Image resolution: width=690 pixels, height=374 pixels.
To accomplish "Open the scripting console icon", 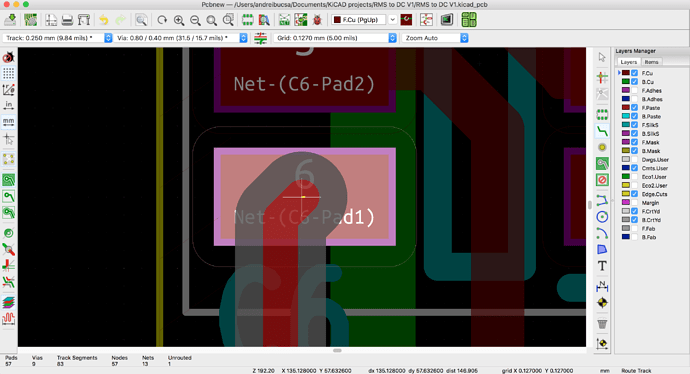I will pos(447,20).
